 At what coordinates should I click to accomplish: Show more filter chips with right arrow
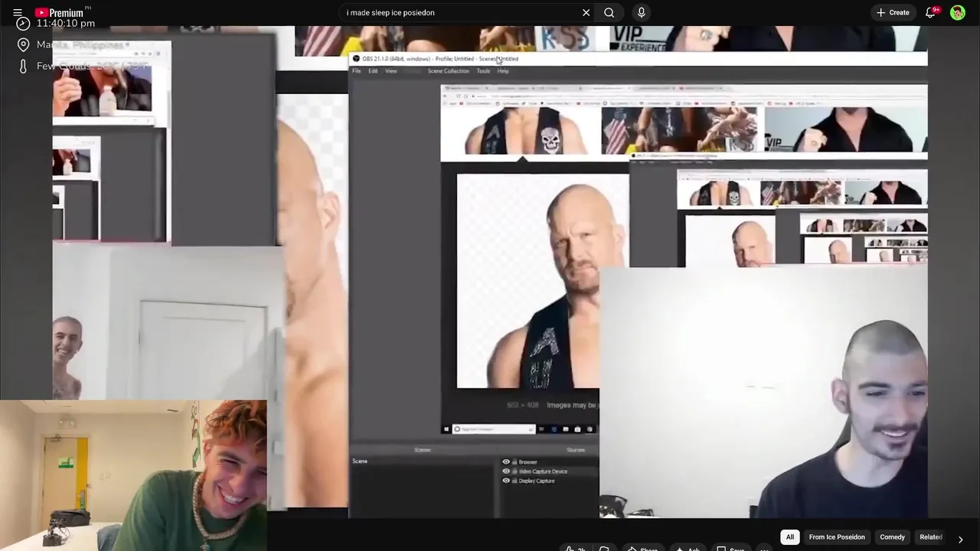(960, 540)
